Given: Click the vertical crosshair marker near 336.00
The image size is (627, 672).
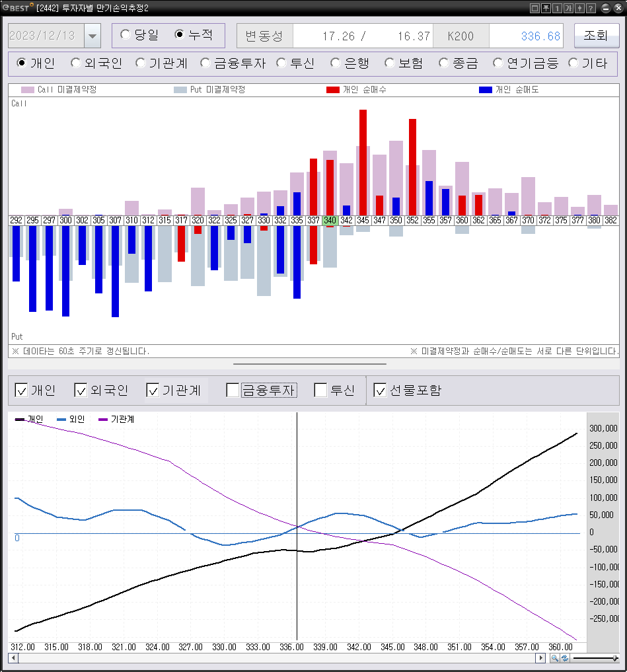Looking at the screenshot, I should click(x=297, y=526).
